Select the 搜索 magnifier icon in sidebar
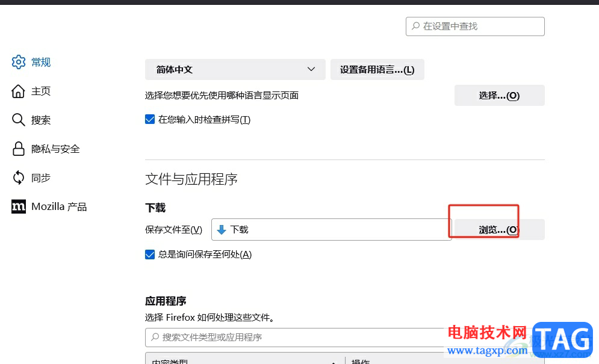 [x=19, y=120]
